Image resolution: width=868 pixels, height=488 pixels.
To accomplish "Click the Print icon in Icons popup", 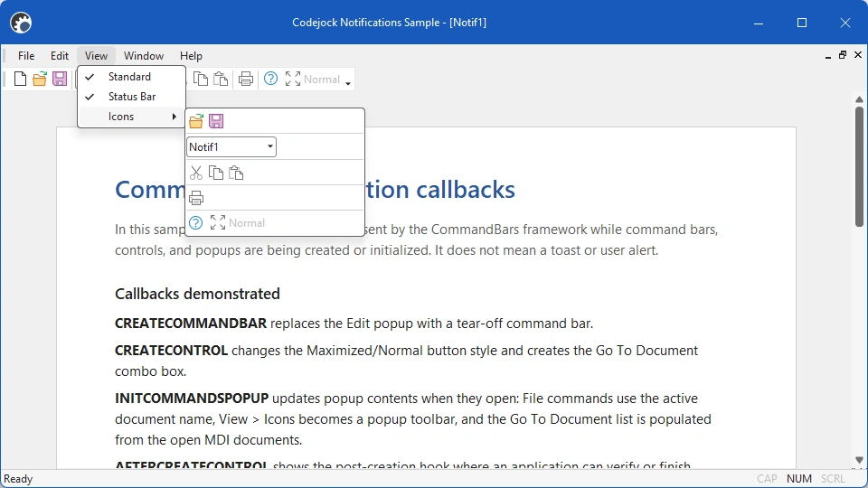I will coord(196,198).
